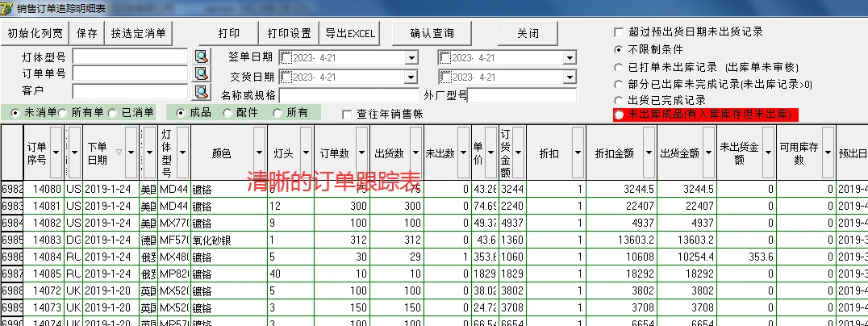
Task: Open lookup icon beside 订单单号 field
Action: (202, 73)
